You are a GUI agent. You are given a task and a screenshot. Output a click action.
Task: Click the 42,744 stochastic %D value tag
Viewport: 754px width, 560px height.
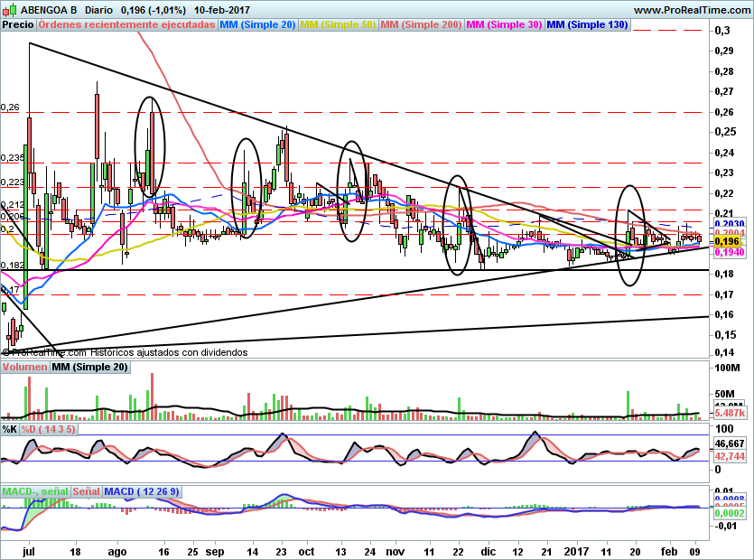point(729,456)
